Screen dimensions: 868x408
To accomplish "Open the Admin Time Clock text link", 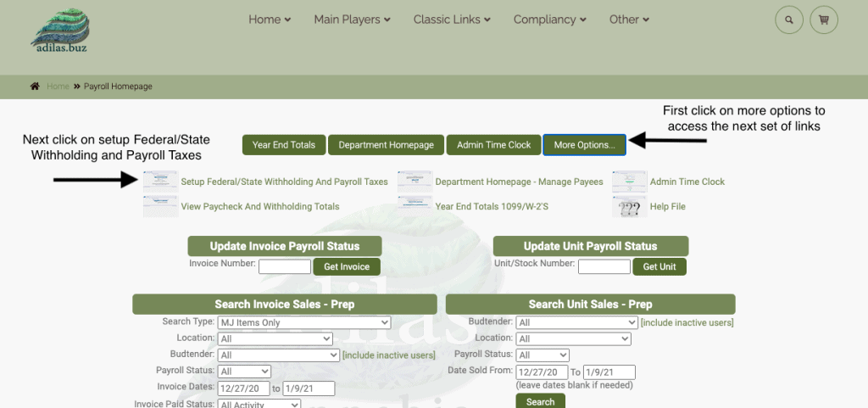I will click(687, 182).
